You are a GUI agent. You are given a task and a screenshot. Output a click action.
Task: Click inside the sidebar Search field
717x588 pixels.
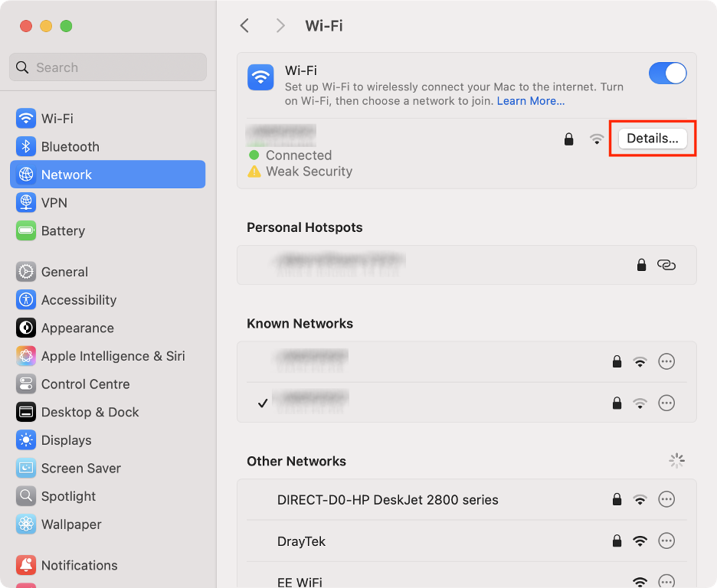pyautogui.click(x=107, y=67)
